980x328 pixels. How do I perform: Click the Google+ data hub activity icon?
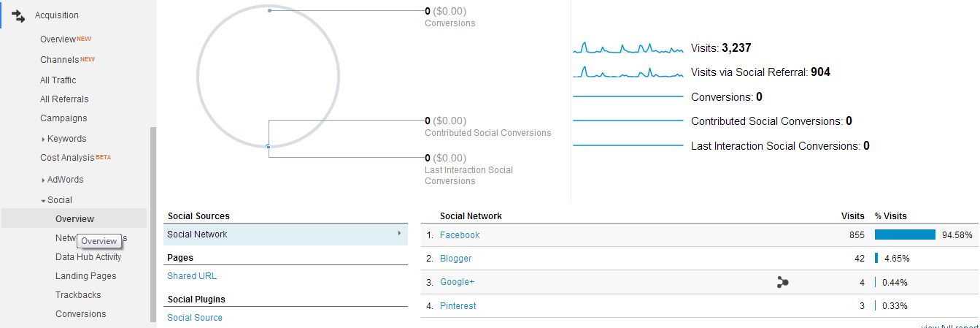pyautogui.click(x=783, y=282)
